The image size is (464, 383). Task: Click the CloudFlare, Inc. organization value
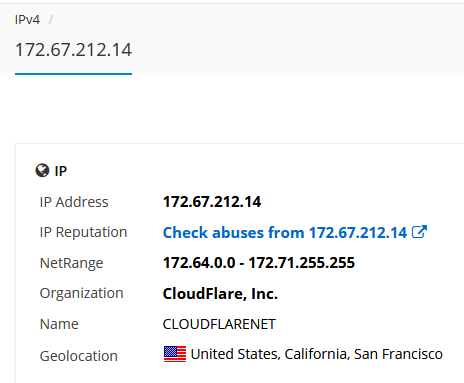tap(220, 293)
